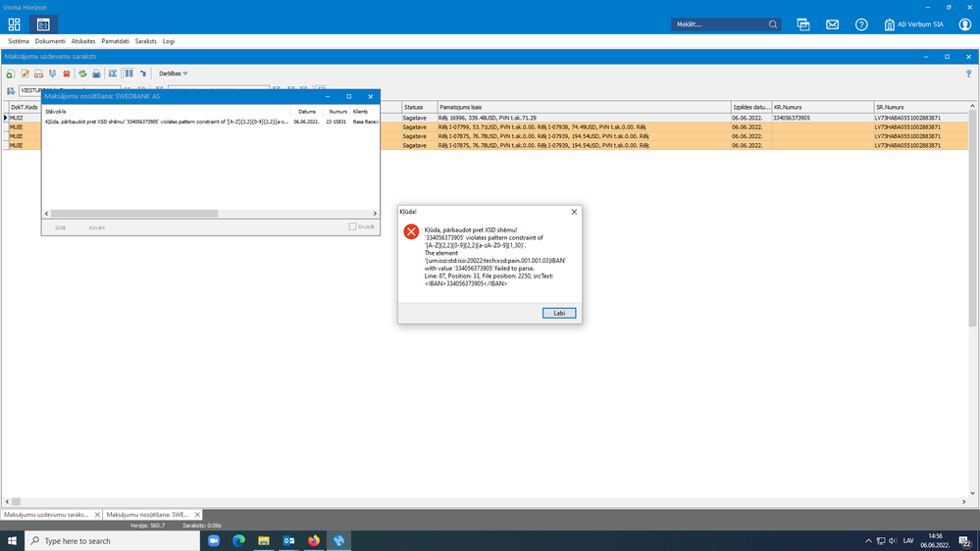Click the Numurs column header in SWEDBANK window
Viewport: 980px width, 551px height.
point(336,111)
